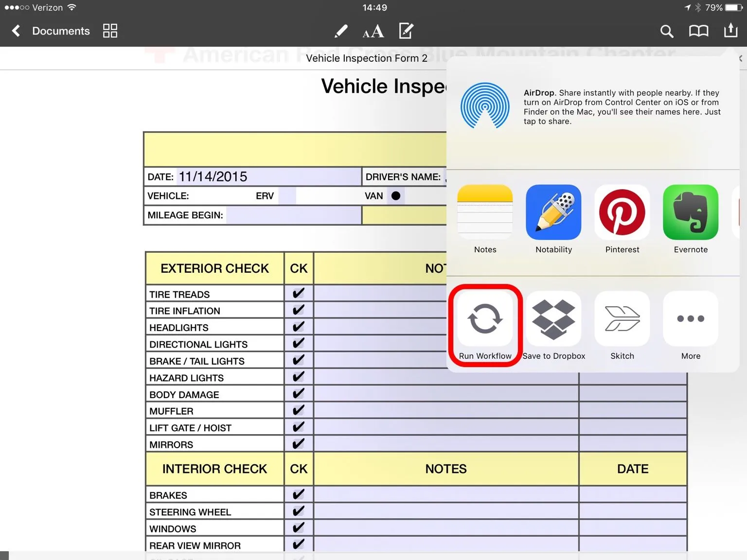This screenshot has height=560, width=747.
Task: Toggle the Tire Treads checkmark
Action: click(298, 294)
